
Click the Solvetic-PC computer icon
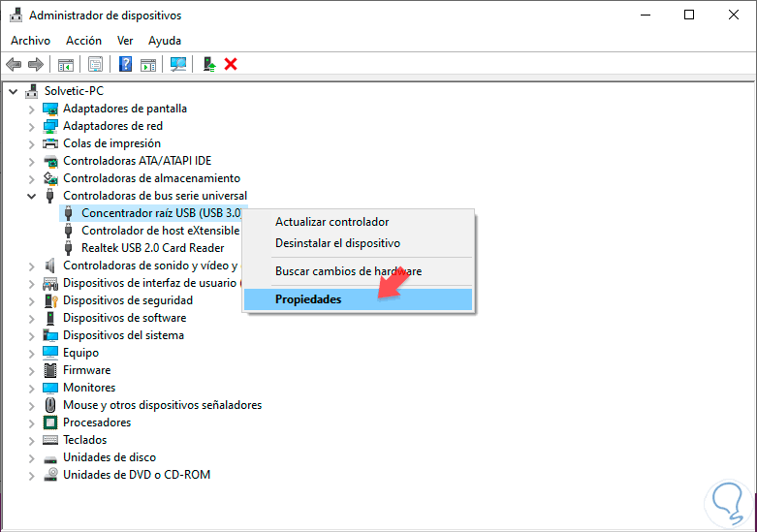coord(32,91)
